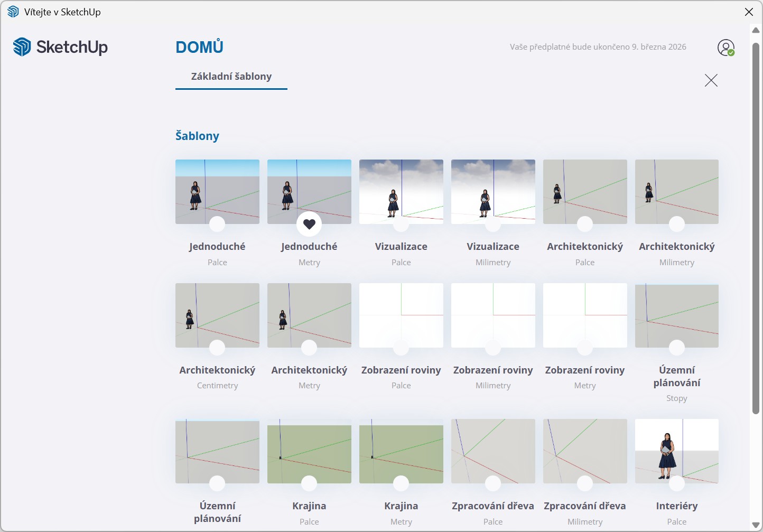Open the Architektonický Centimetry template
Viewport: 763px width, 532px height.
217,315
